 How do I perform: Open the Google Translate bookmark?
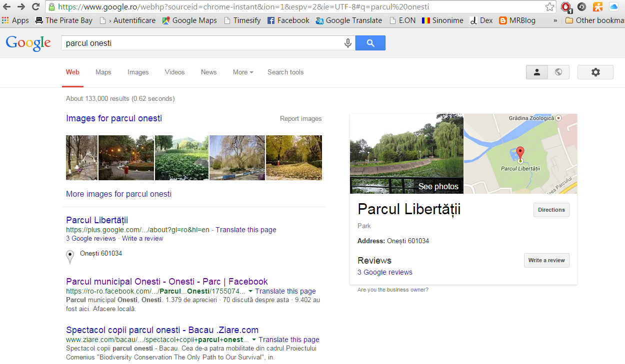click(x=348, y=20)
